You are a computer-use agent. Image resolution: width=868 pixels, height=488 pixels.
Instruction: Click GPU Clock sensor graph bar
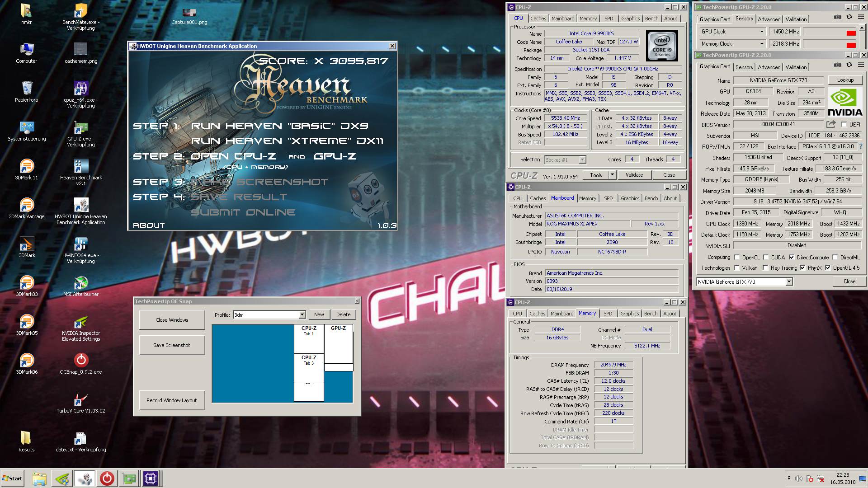point(829,32)
